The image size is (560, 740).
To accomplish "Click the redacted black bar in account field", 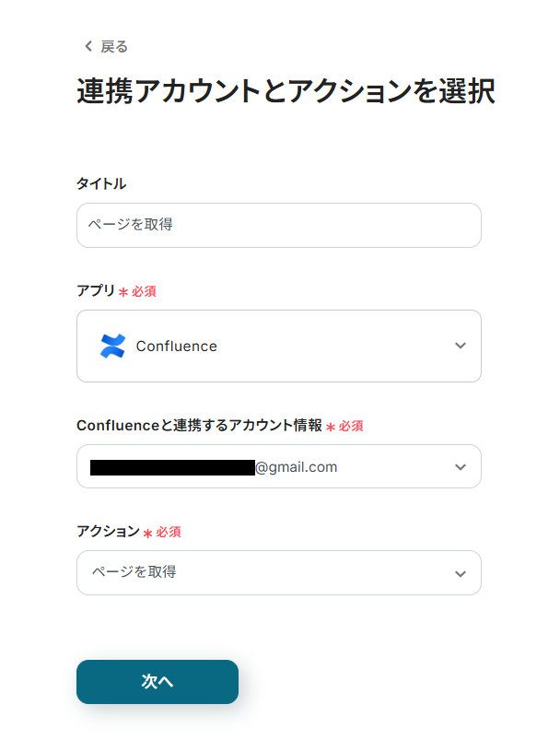I will [x=171, y=467].
